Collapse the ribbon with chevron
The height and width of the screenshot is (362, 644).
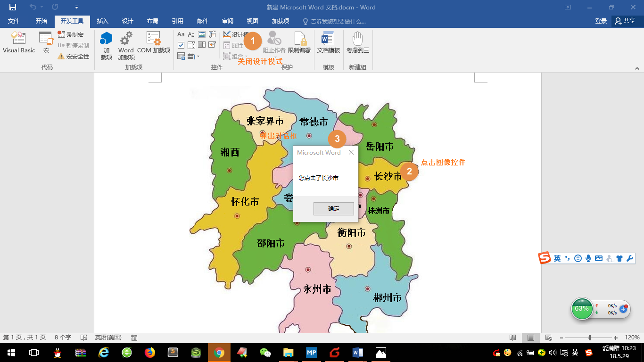(636, 68)
